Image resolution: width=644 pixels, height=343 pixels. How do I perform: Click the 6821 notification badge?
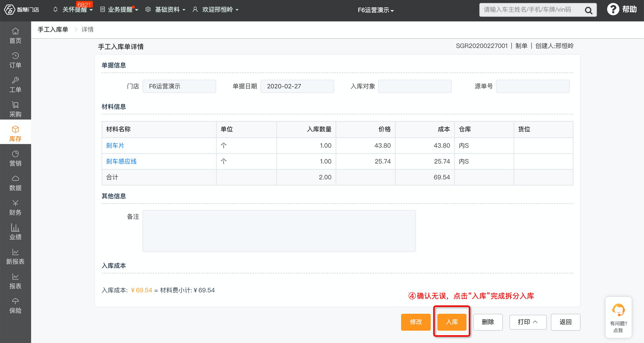pos(84,5)
